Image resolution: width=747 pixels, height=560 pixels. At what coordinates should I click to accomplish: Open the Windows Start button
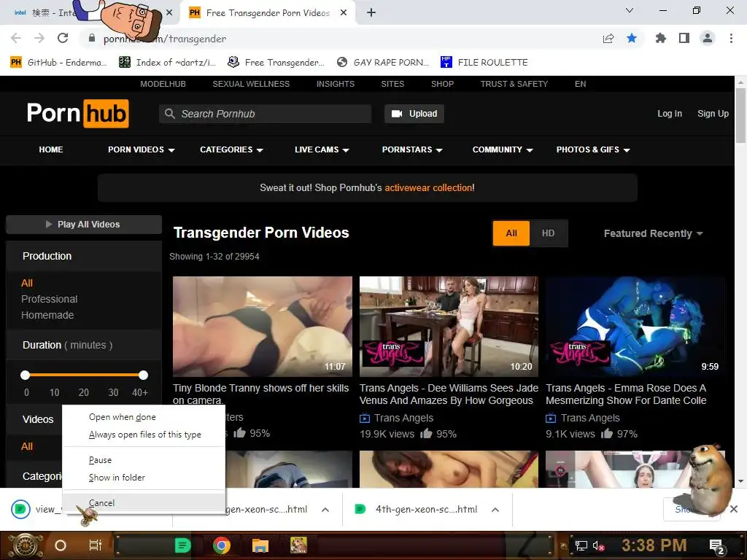coord(26,545)
